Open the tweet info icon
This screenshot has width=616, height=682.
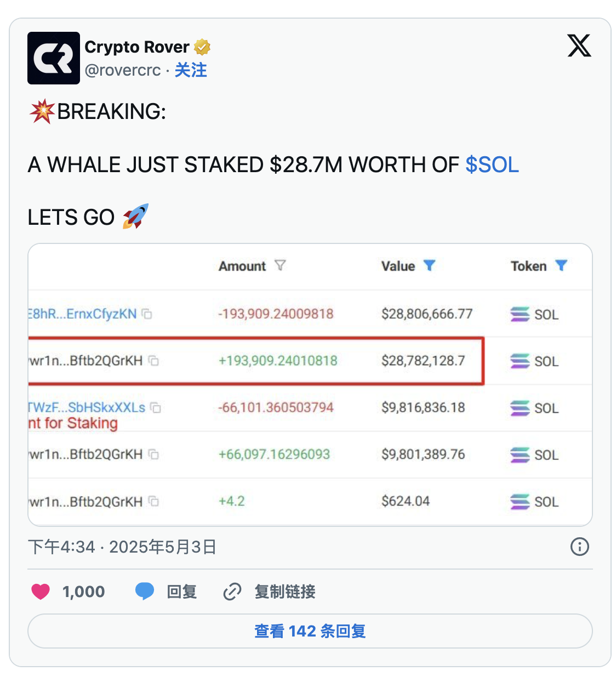click(x=579, y=547)
